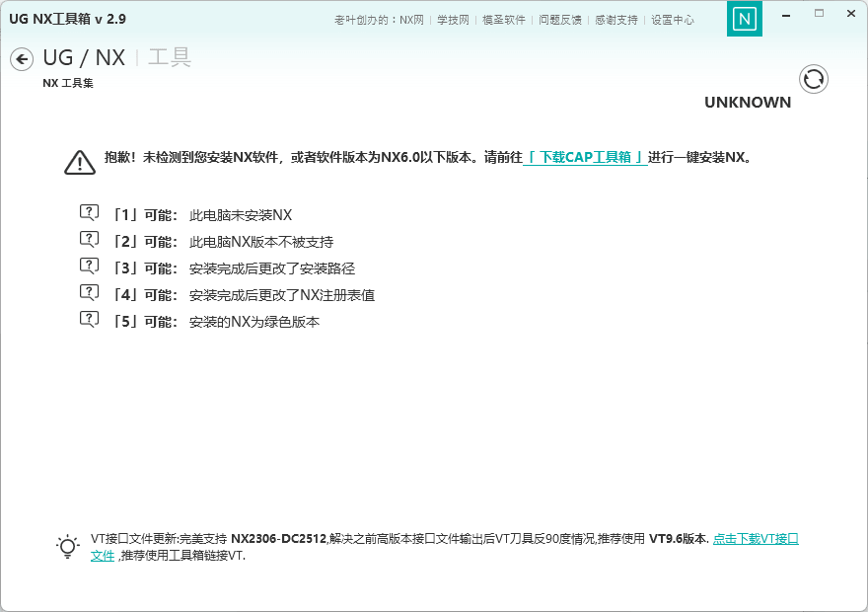Open the NX网 link in header

coord(411,20)
